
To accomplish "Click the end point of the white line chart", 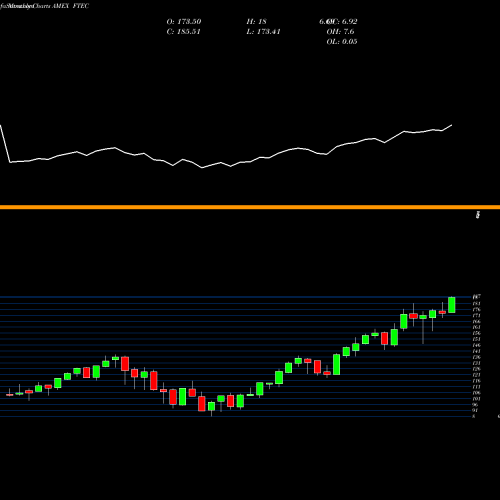I will click(452, 125).
